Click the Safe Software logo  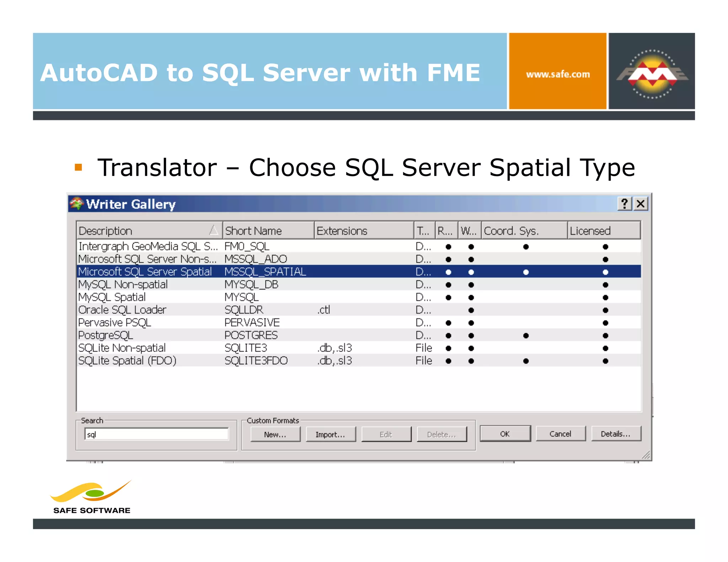[x=92, y=497]
